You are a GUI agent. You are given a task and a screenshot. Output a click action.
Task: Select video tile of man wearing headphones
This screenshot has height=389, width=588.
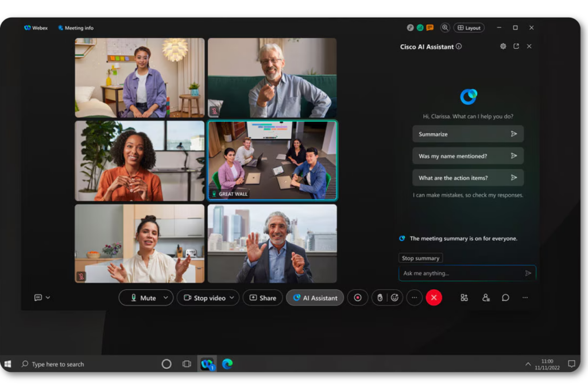tap(272, 244)
